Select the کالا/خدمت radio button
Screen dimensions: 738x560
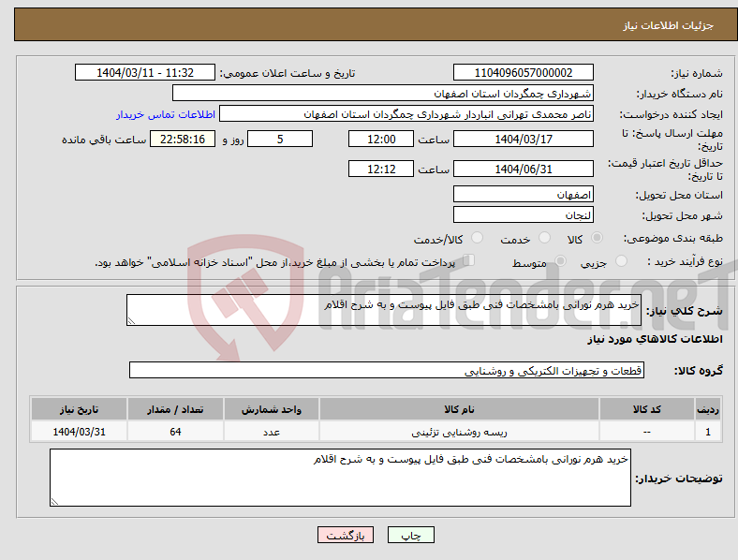coord(478,238)
